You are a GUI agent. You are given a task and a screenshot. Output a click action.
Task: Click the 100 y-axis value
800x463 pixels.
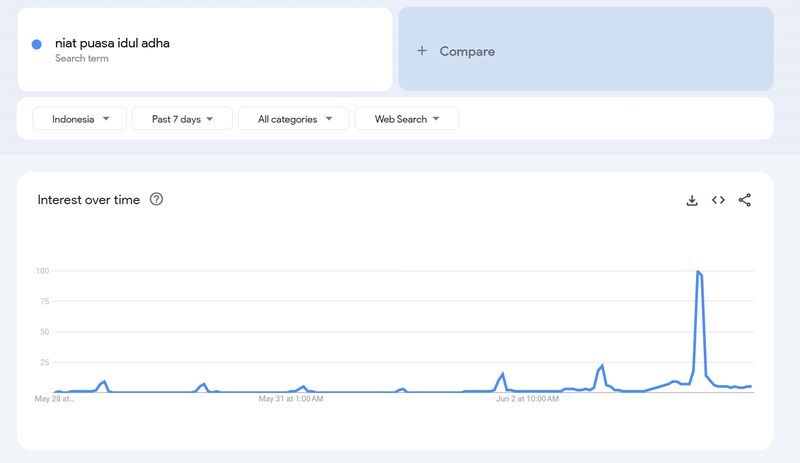pyautogui.click(x=42, y=271)
